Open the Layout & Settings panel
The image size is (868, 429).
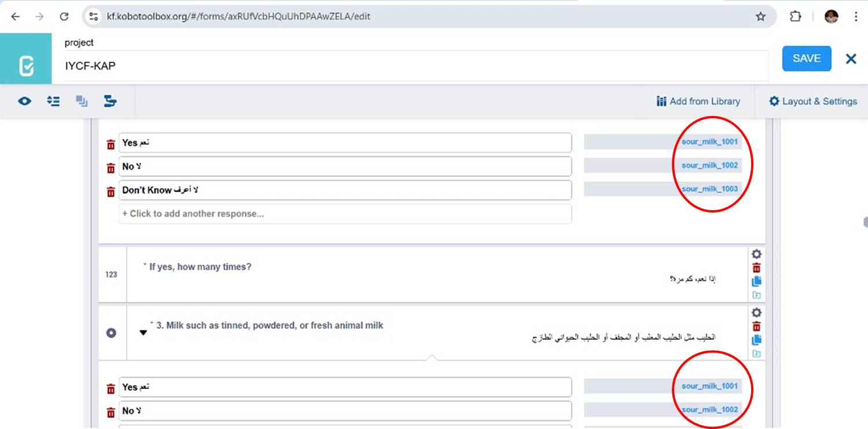click(812, 101)
